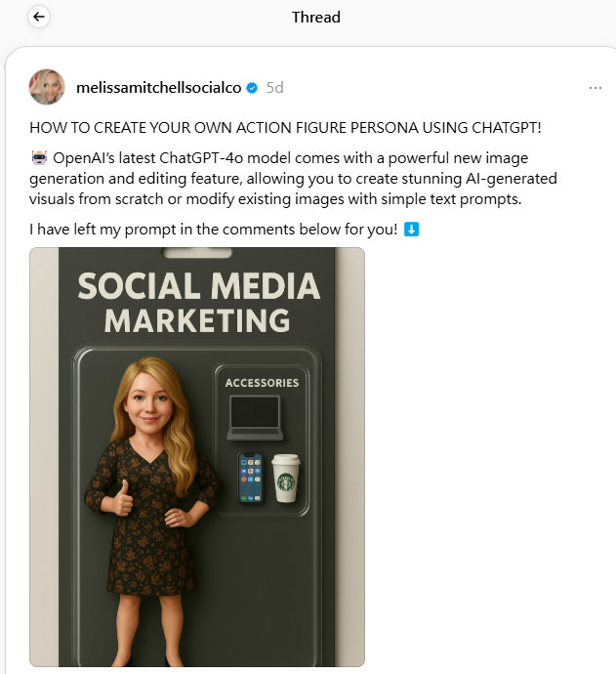Click the figure's thumbs-up hand
This screenshot has width=616, height=674.
tap(122, 498)
